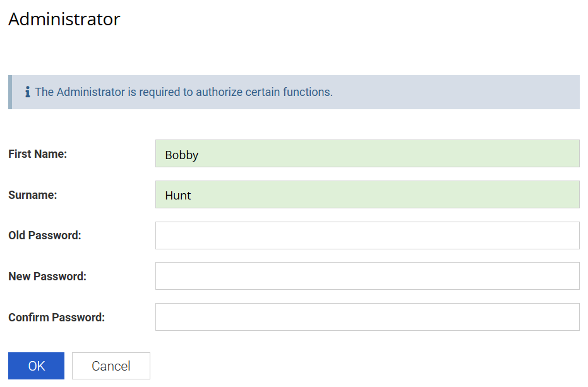Select the Confirm Password input box
Image resolution: width=588 pixels, height=387 pixels.
[367, 317]
